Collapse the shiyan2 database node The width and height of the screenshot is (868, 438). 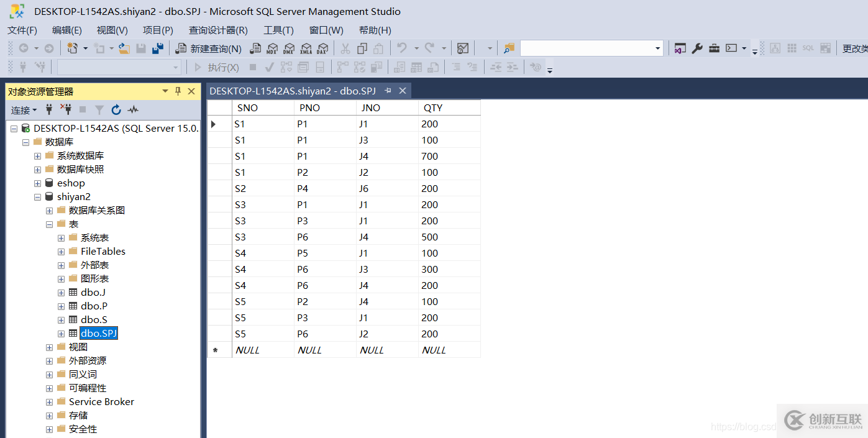(37, 197)
